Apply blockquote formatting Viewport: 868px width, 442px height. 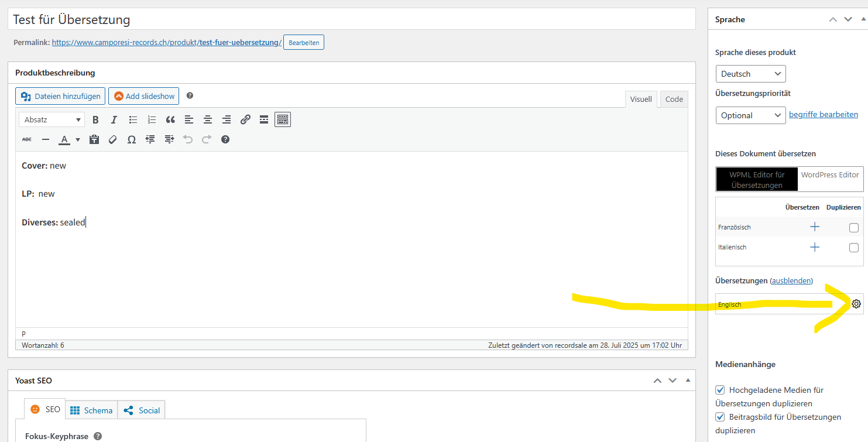[x=170, y=119]
